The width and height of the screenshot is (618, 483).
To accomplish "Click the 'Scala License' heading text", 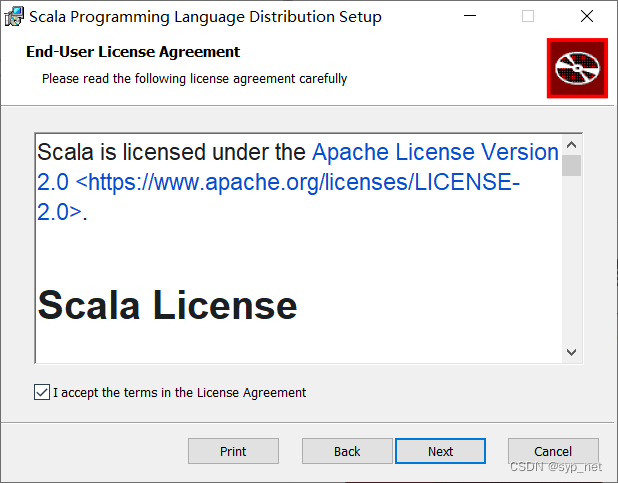I will pyautogui.click(x=167, y=305).
